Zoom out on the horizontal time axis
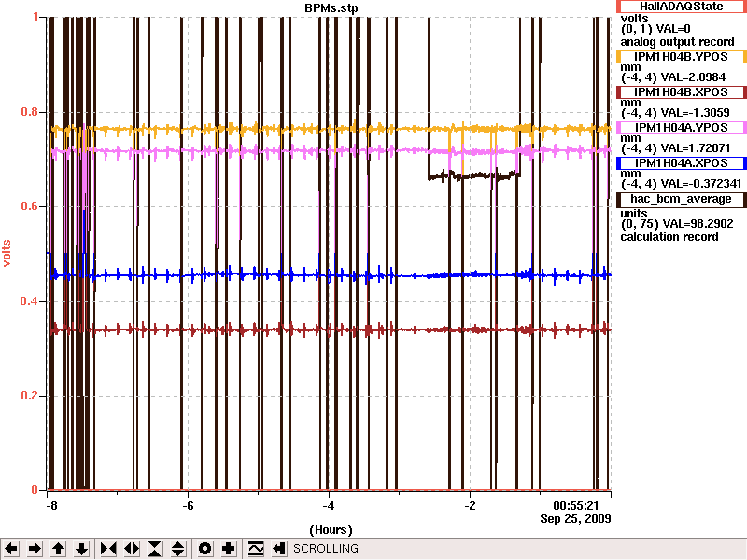Screen dimensions: 747x560 pyautogui.click(x=132, y=549)
